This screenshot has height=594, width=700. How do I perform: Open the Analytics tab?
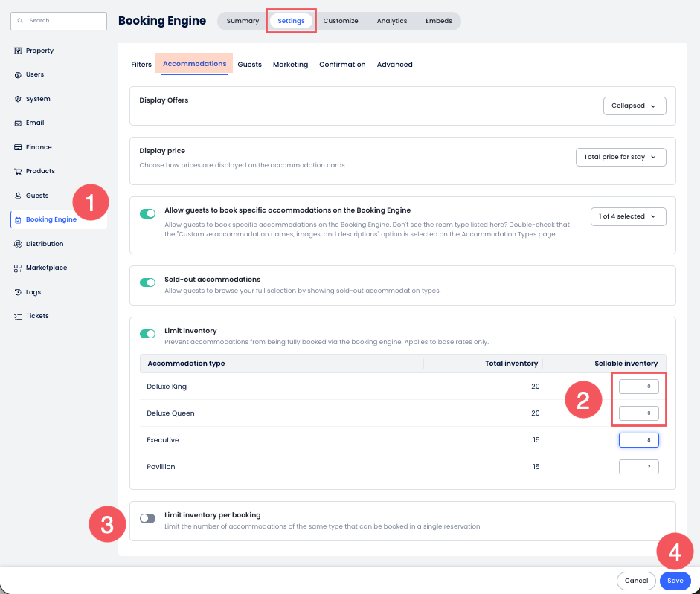[x=392, y=21]
